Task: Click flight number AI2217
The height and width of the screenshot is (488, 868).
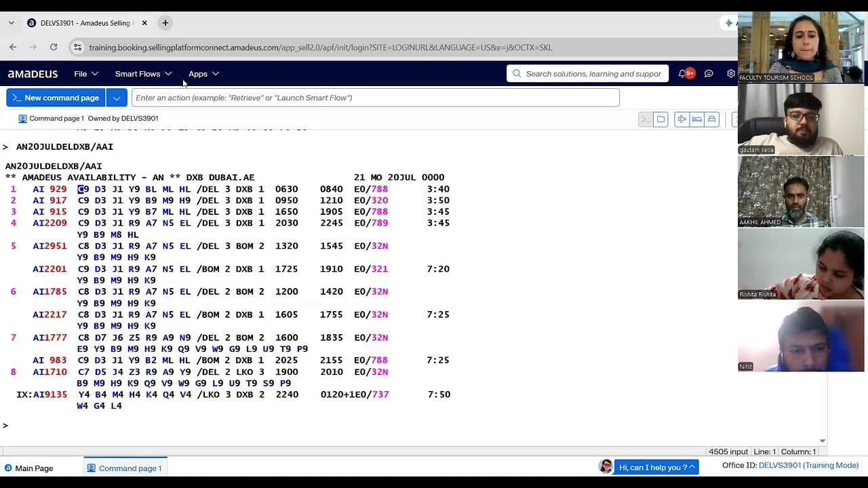Action: tap(50, 314)
